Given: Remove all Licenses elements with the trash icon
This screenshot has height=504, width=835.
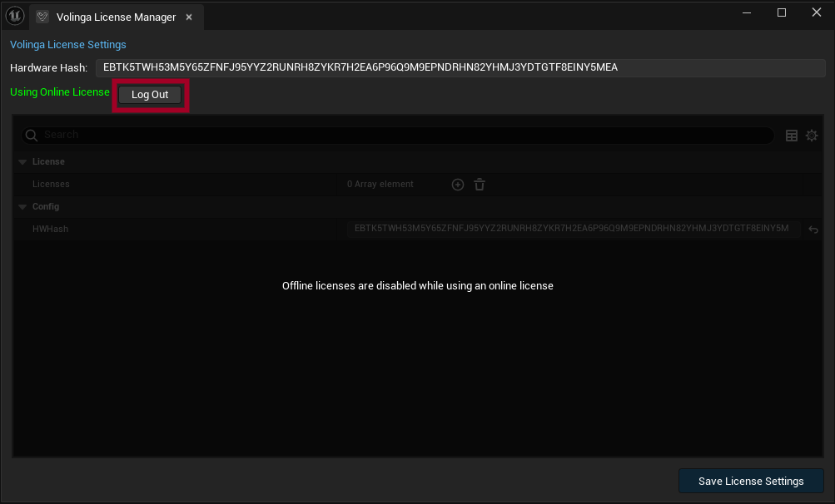Looking at the screenshot, I should click(x=480, y=185).
